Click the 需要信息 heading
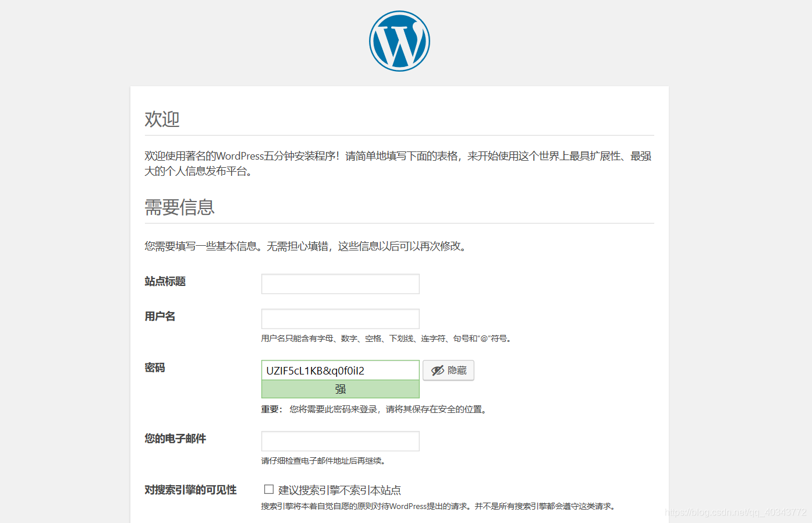The width and height of the screenshot is (812, 523). 179,207
